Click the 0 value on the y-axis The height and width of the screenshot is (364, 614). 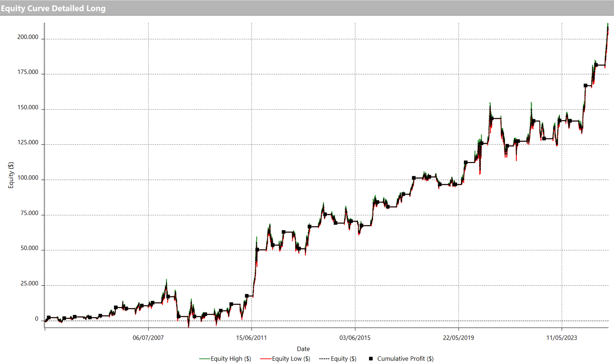[36, 319]
